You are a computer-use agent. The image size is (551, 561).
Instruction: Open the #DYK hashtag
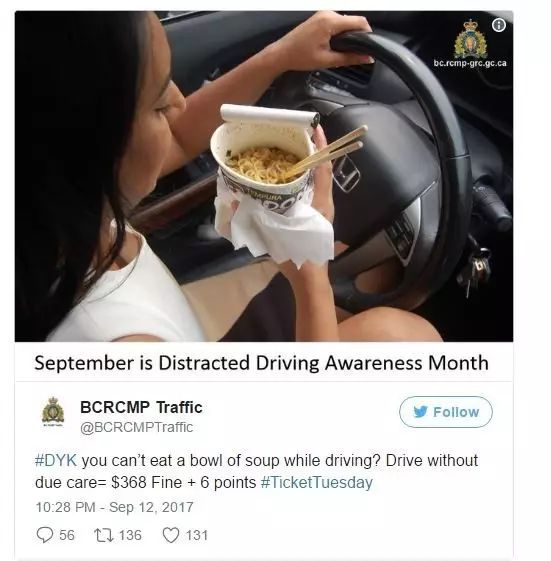point(56,460)
